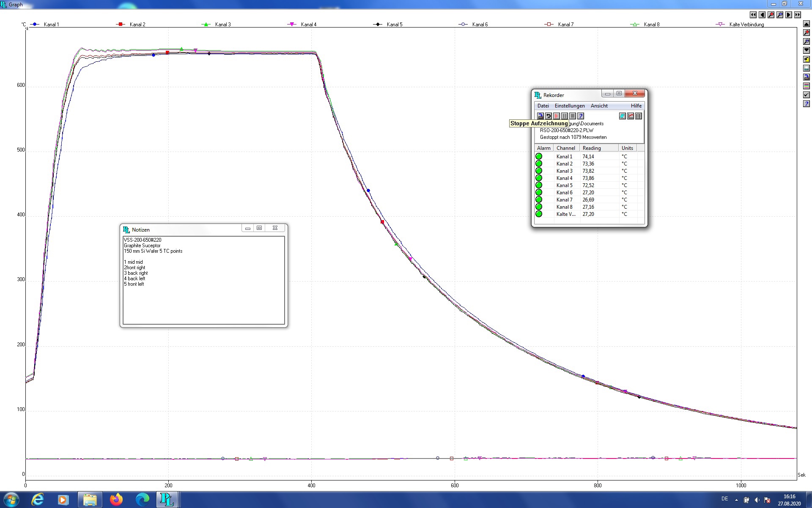
Task: Click the rainbow channel lines icon in sidebar
Action: tap(807, 86)
